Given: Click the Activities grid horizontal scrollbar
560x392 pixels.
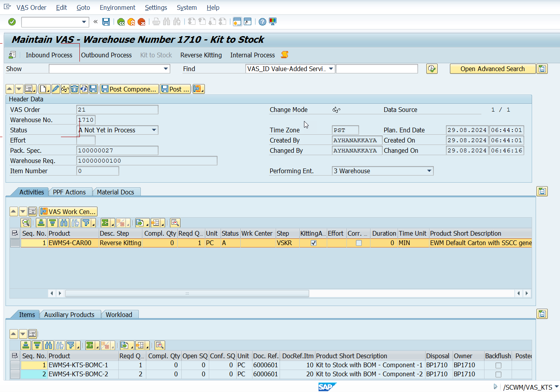Looking at the screenshot, I should [187, 293].
